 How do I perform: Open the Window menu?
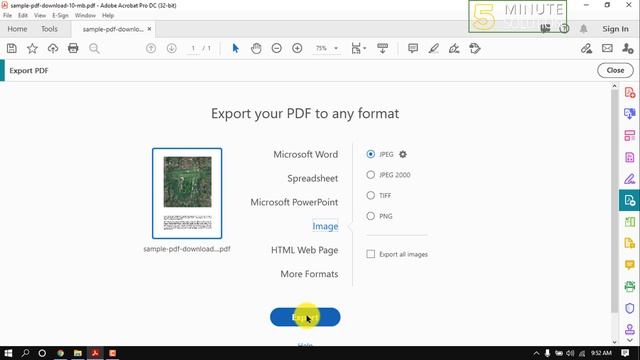(85, 16)
